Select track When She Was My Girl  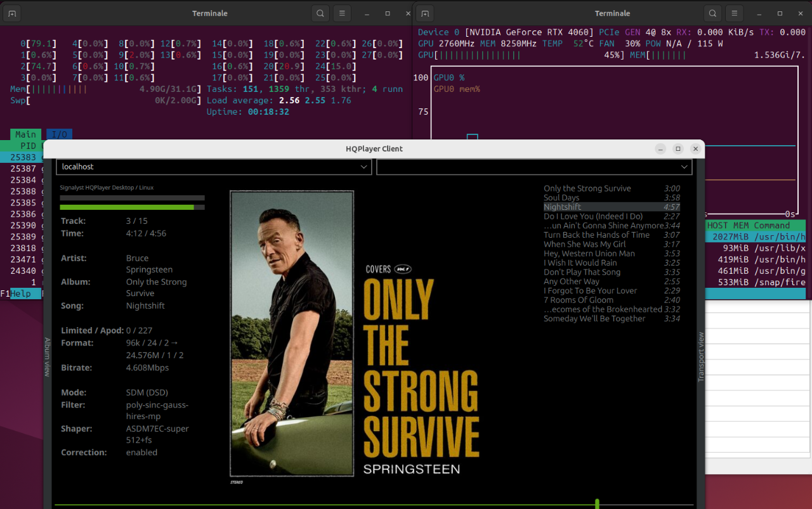[x=612, y=244]
